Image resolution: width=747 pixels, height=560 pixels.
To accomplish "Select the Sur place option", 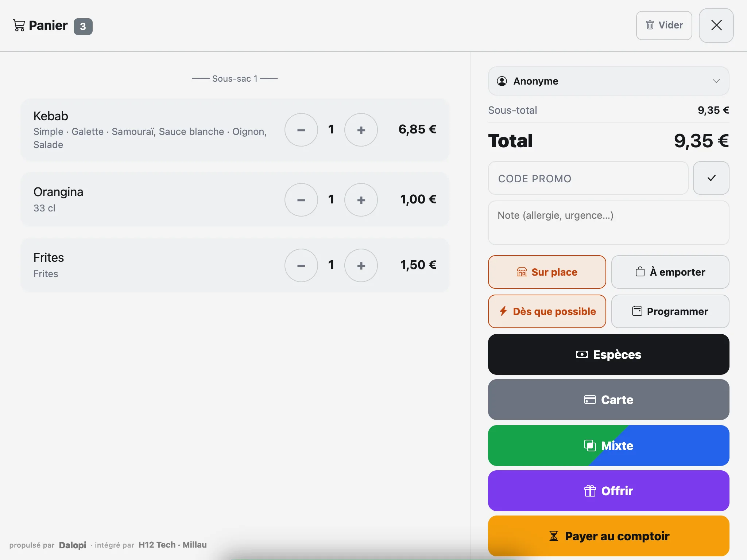I will pos(547,272).
